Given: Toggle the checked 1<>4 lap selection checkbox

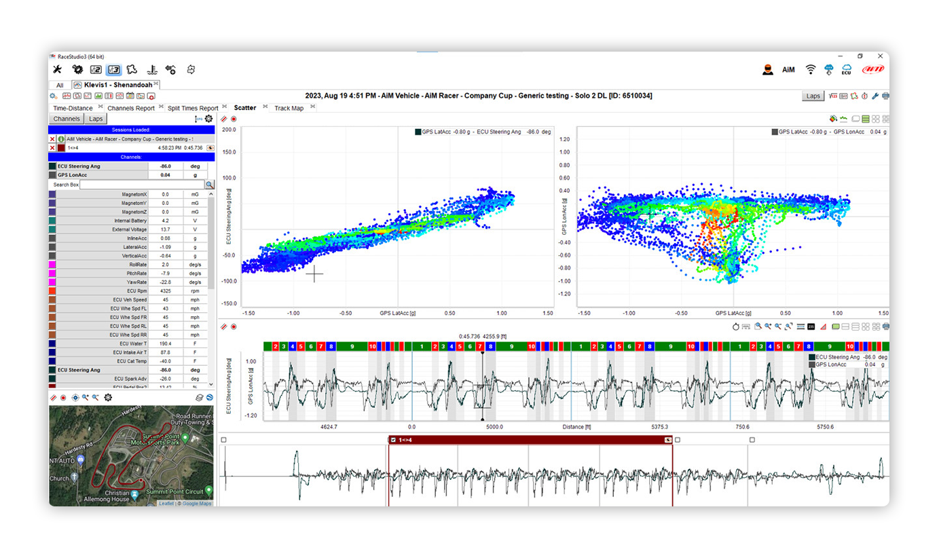Looking at the screenshot, I should click(x=393, y=441).
